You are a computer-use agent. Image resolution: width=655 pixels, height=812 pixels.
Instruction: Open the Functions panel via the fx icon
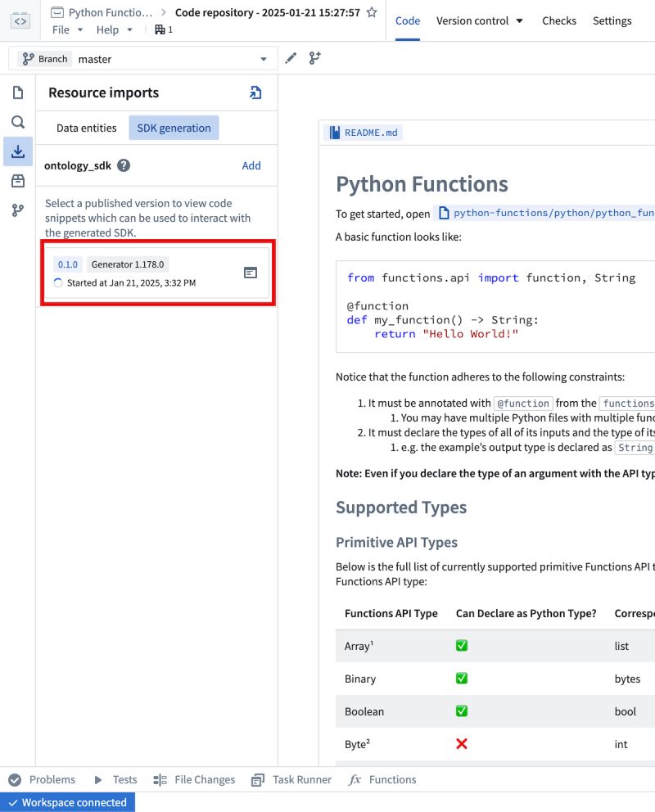coord(382,779)
